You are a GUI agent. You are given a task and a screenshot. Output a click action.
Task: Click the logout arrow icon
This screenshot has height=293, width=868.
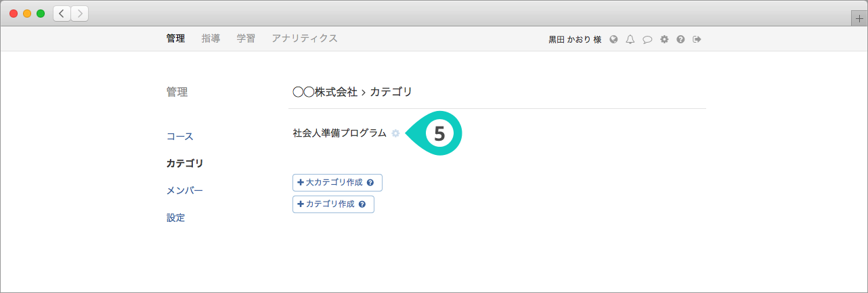[x=697, y=39]
